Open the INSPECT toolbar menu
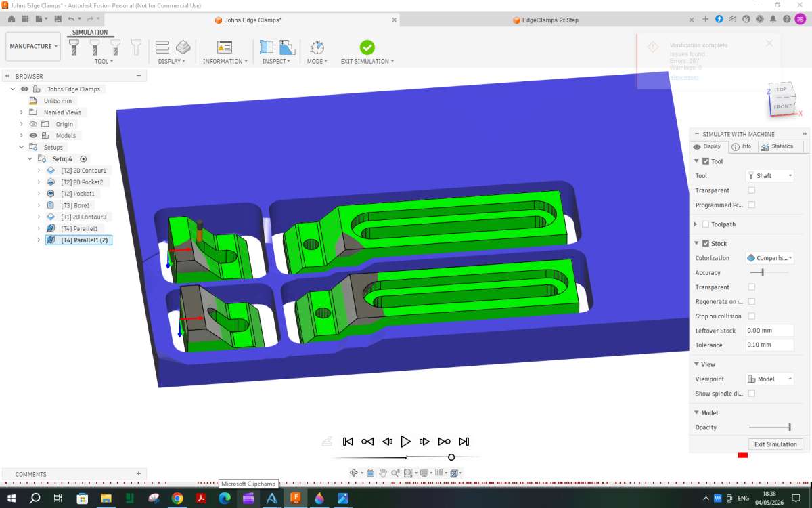812x508 pixels. point(276,61)
